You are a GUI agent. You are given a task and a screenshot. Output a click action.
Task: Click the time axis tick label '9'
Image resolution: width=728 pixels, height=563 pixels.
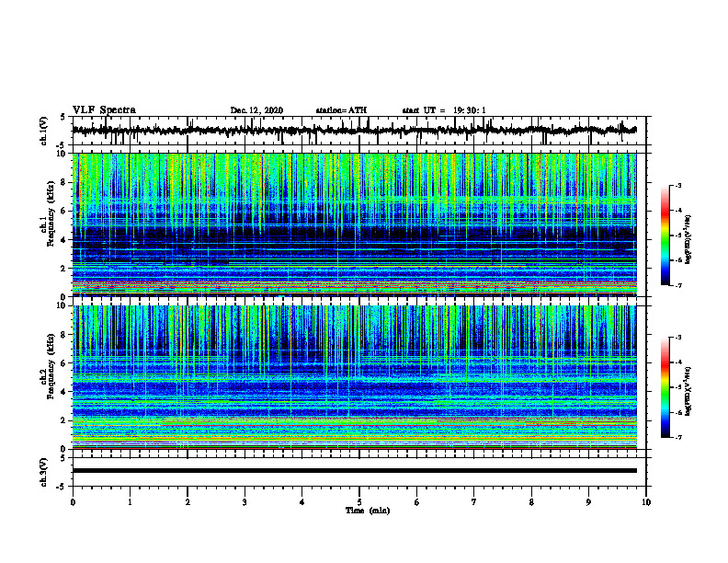[588, 502]
